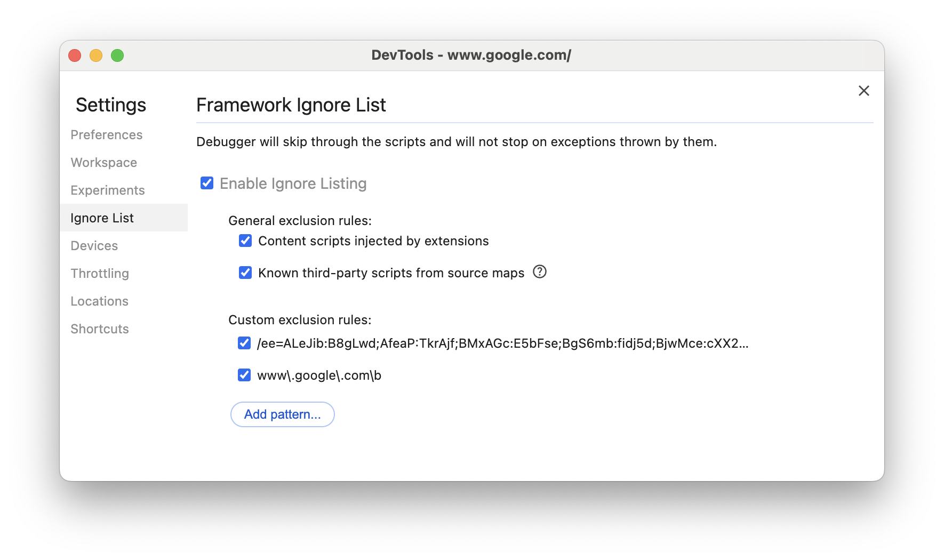The image size is (944, 560).
Task: Open the Preferences settings section
Action: [106, 134]
